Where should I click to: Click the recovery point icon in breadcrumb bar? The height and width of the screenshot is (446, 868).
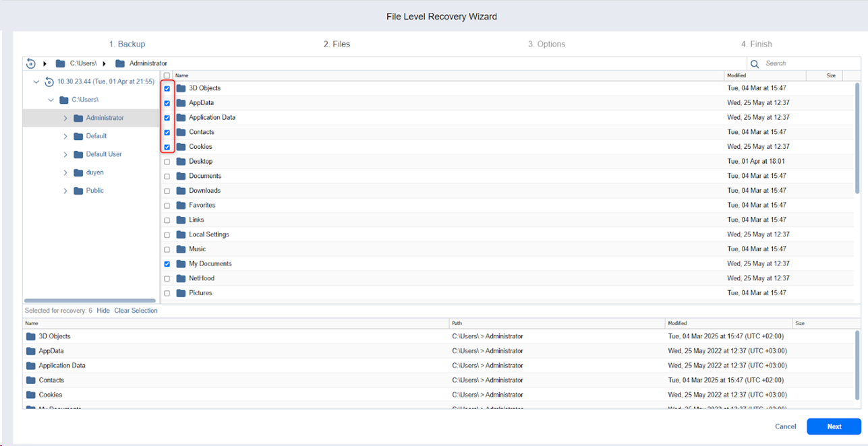pos(31,63)
